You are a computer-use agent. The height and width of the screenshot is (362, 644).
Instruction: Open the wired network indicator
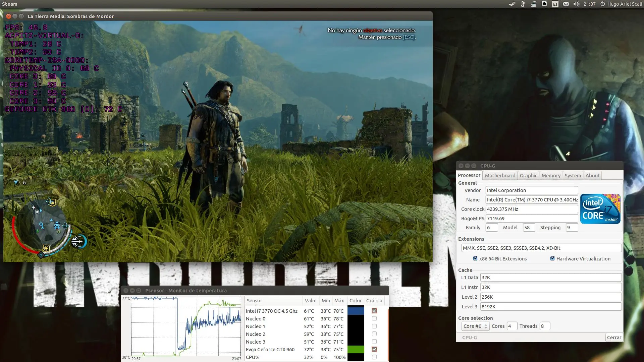point(544,4)
